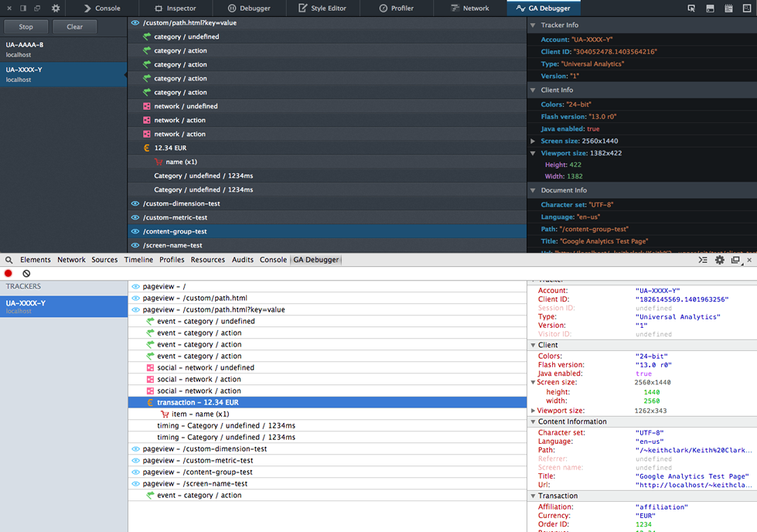
Task: Select pageview - /custom-metric-test row
Action: click(327, 461)
